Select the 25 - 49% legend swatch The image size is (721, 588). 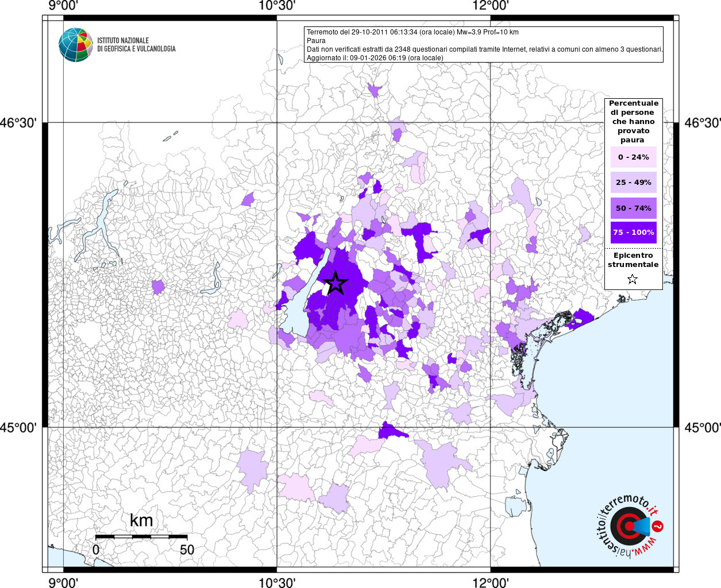(x=633, y=182)
